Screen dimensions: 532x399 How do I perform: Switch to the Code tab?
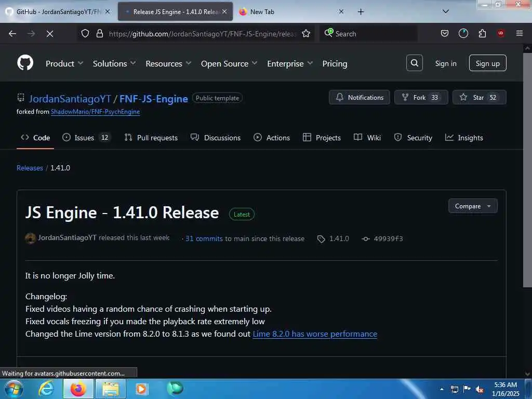[35, 138]
